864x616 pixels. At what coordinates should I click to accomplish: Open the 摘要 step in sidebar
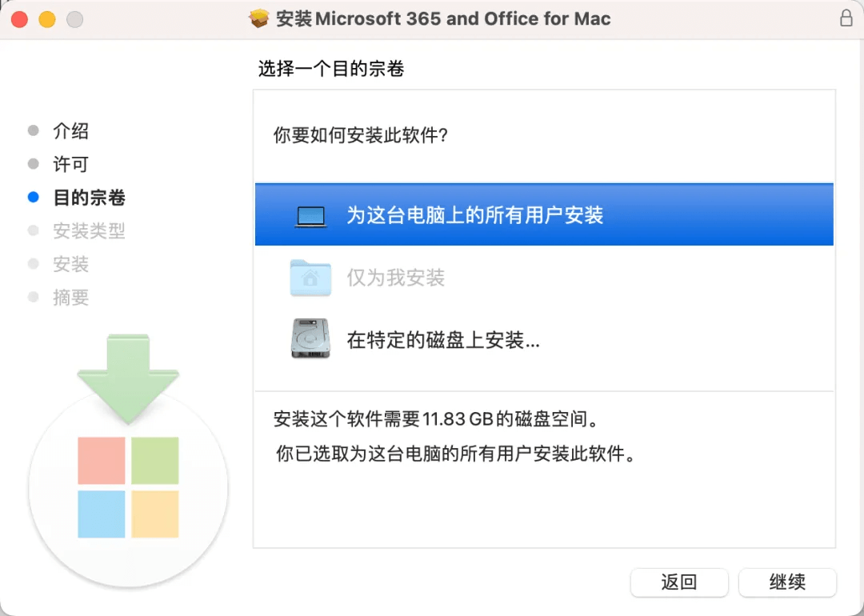click(x=70, y=298)
